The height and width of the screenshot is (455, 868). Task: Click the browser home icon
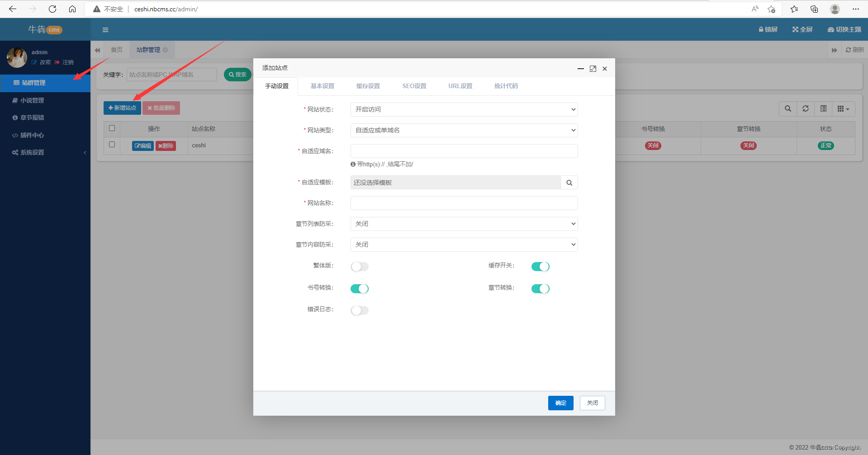tap(72, 9)
